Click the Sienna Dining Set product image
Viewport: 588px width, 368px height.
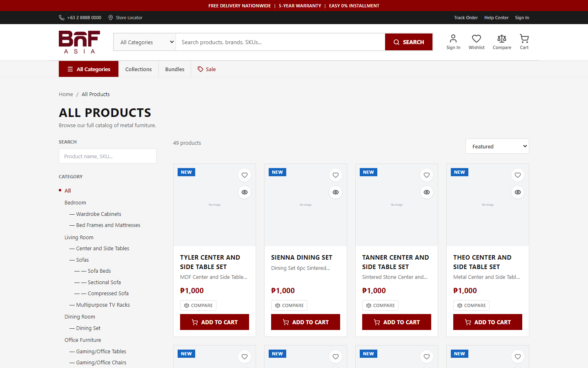pyautogui.click(x=305, y=205)
